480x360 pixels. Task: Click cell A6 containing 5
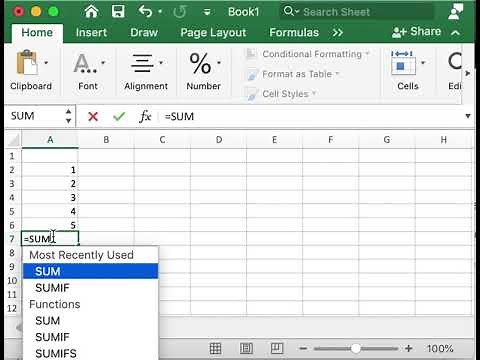[50, 225]
